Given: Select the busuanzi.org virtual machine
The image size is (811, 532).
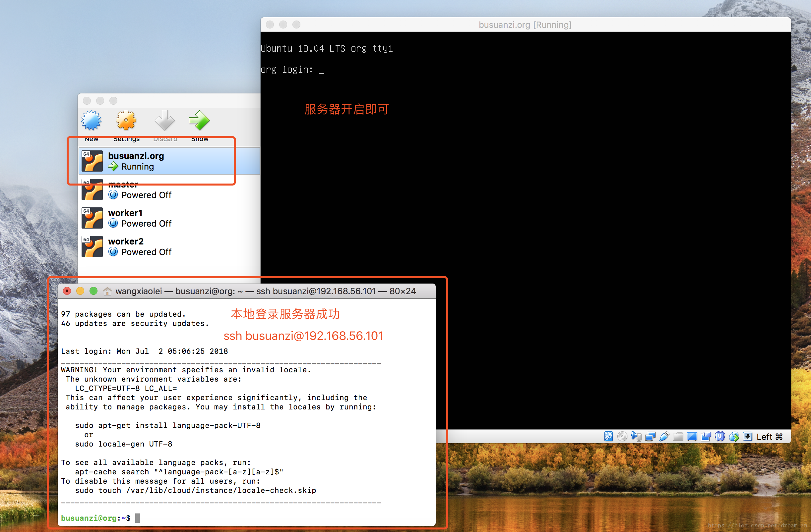Looking at the screenshot, I should pos(169,161).
